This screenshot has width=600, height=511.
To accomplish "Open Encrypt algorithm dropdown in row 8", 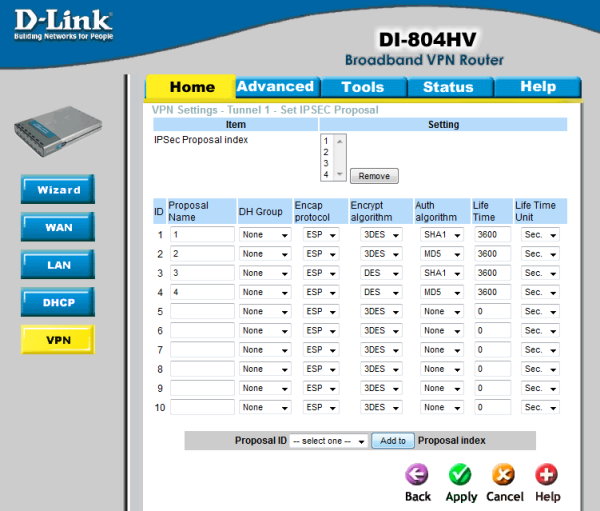I will (x=381, y=369).
